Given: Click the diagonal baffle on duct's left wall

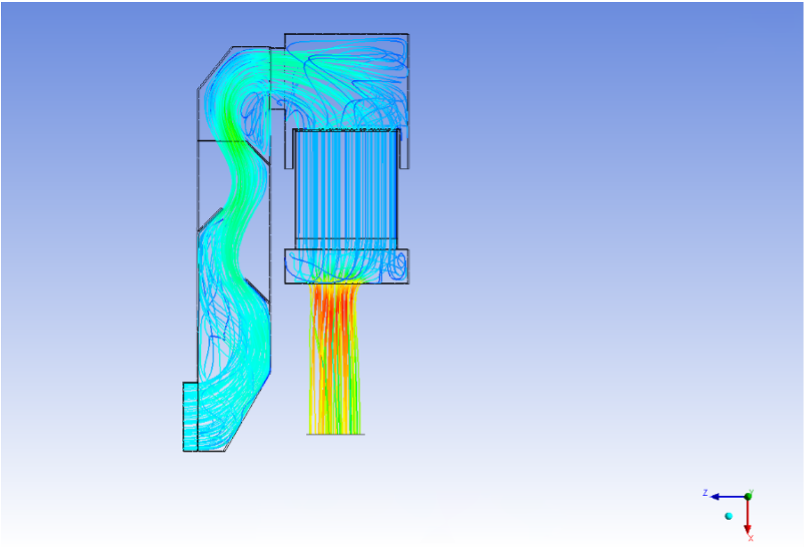Looking at the screenshot, I should click(x=208, y=218).
